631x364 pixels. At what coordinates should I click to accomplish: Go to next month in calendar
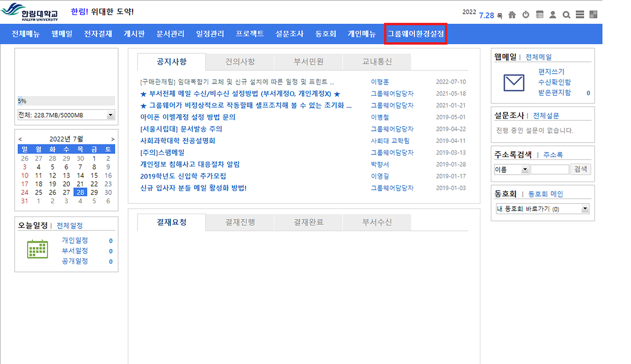click(113, 139)
